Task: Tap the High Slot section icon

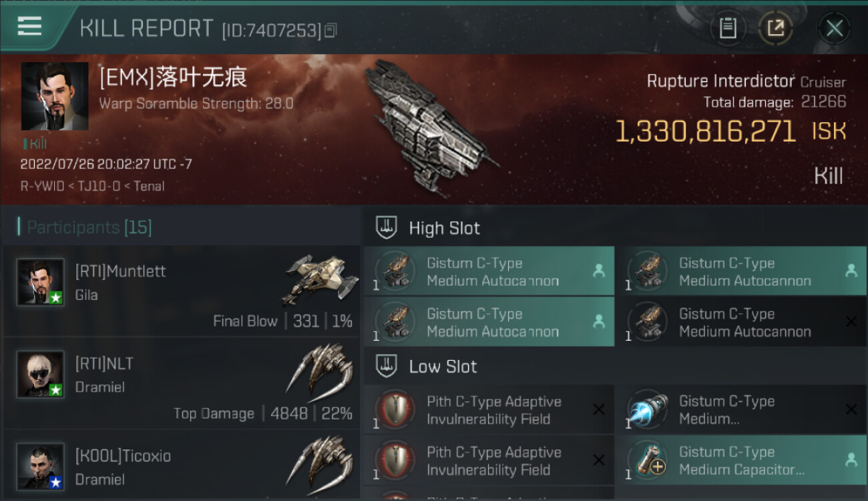Action: pos(387,228)
